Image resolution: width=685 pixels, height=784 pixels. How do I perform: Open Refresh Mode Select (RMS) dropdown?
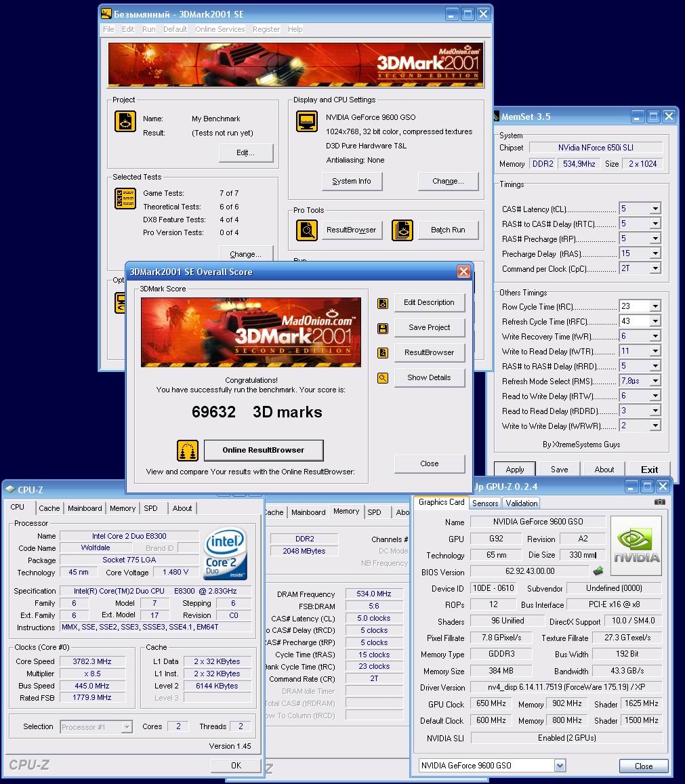point(655,381)
